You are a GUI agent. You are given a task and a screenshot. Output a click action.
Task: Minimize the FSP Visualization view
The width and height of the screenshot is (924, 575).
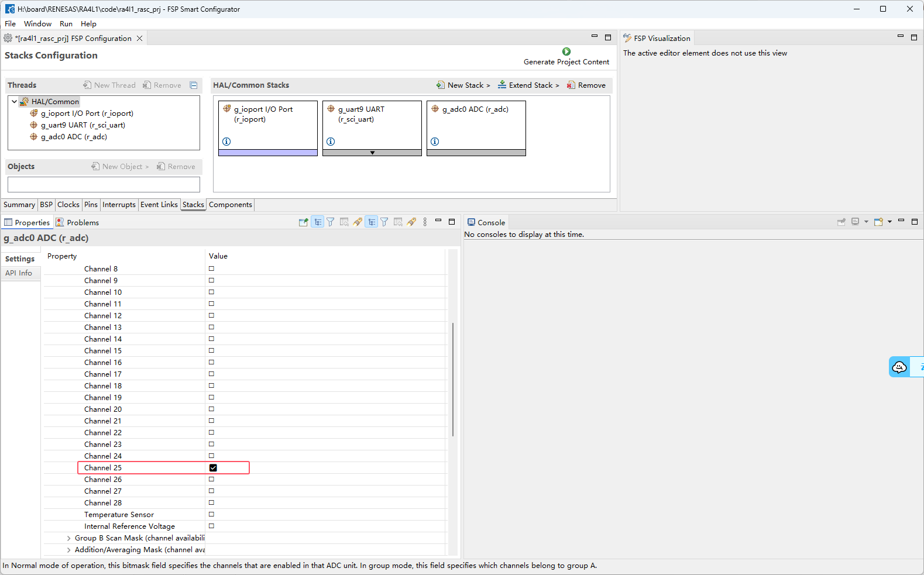(x=901, y=36)
